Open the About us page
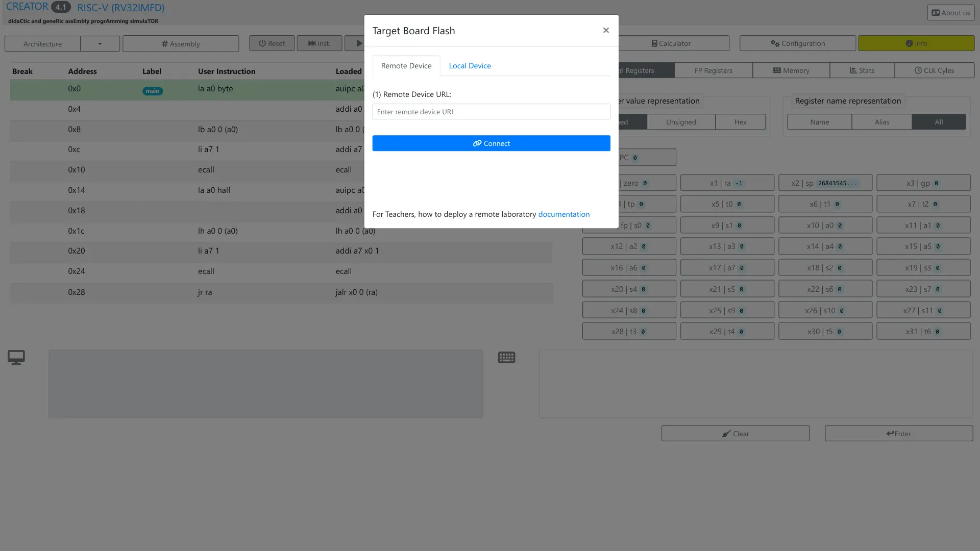 [951, 13]
